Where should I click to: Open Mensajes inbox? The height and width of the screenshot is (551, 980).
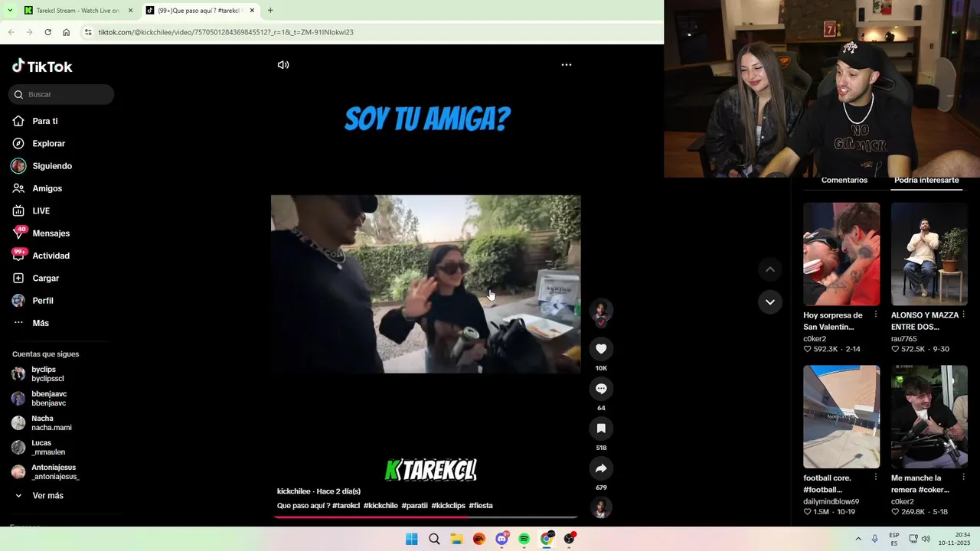point(51,233)
